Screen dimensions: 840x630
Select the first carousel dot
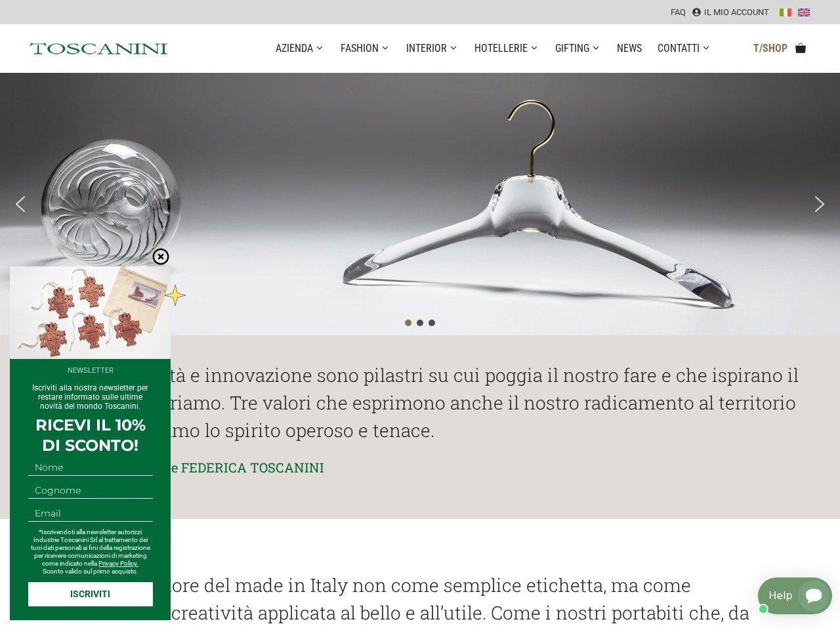408,323
